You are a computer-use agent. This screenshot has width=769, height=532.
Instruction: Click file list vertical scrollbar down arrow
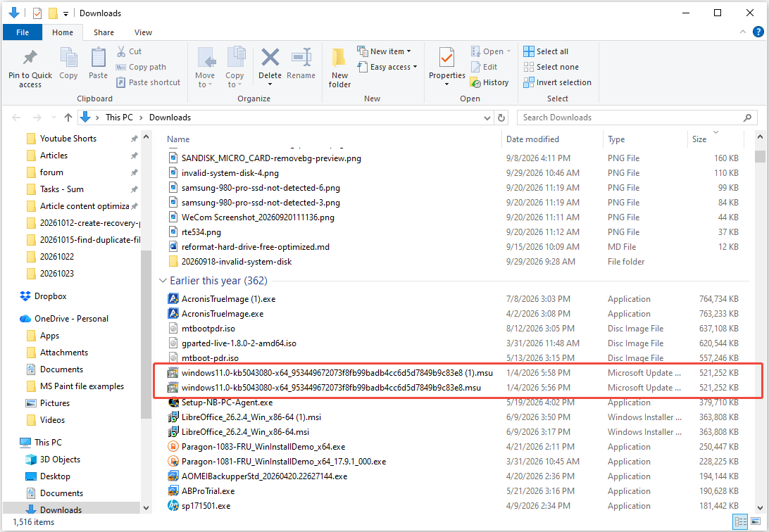tap(760, 508)
